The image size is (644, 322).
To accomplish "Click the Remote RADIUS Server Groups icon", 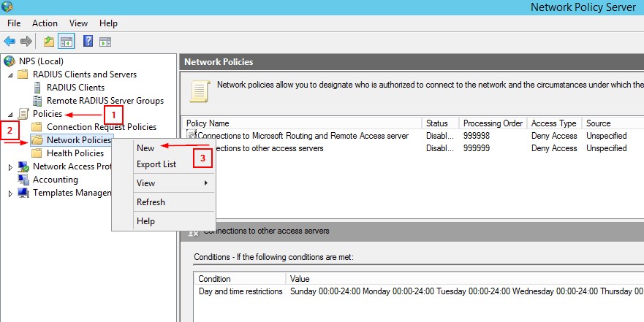I will click(37, 101).
